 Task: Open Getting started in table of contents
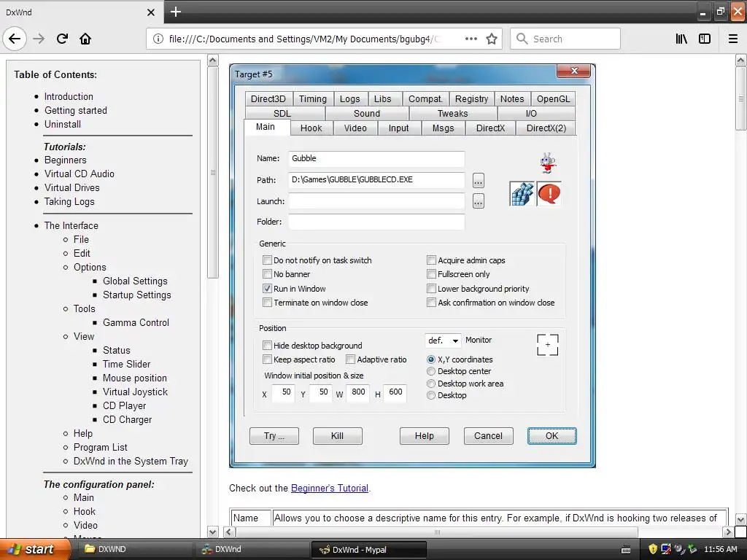click(x=76, y=111)
